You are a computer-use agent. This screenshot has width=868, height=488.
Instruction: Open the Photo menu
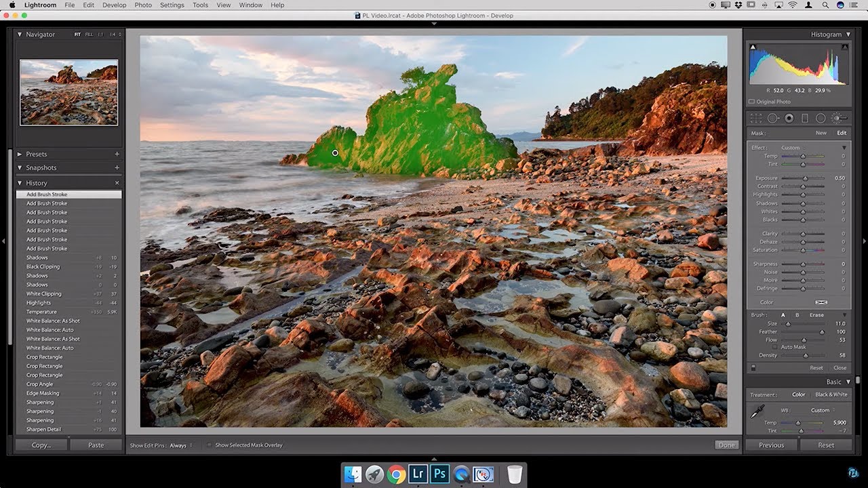click(143, 5)
